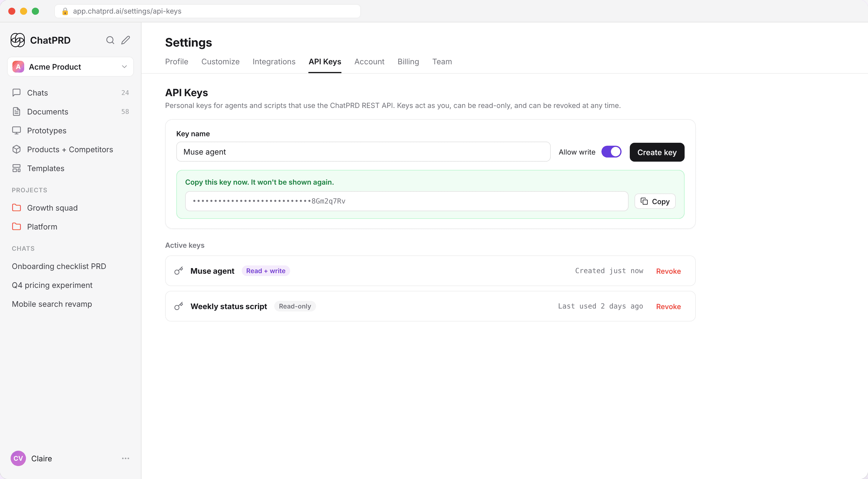Open Mobile search revamp chat
868x479 pixels.
pyautogui.click(x=52, y=304)
